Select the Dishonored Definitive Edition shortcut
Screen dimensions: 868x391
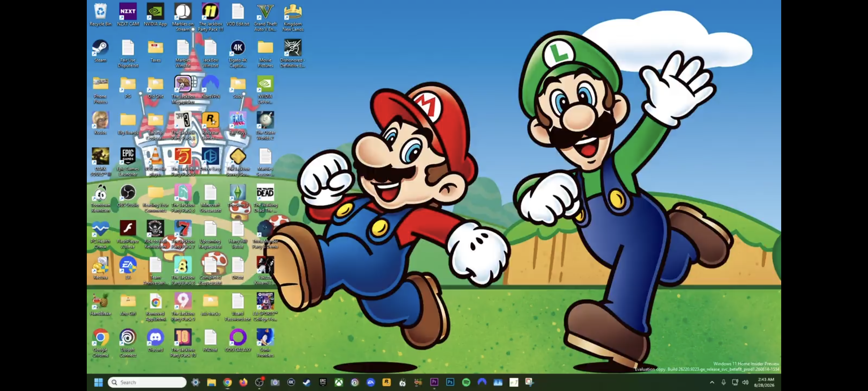[293, 53]
